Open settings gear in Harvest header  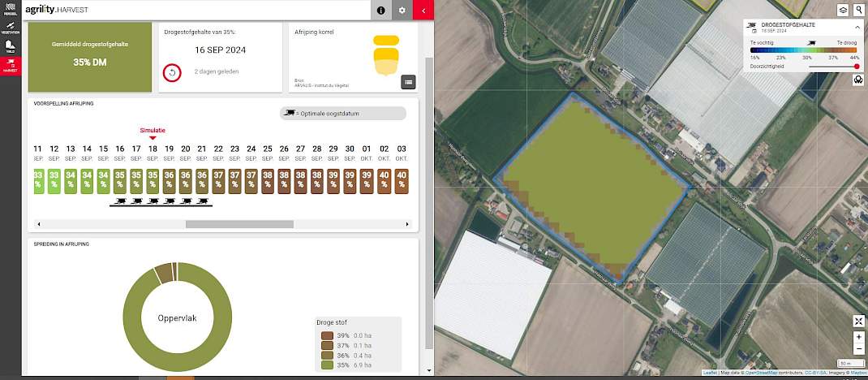click(402, 10)
